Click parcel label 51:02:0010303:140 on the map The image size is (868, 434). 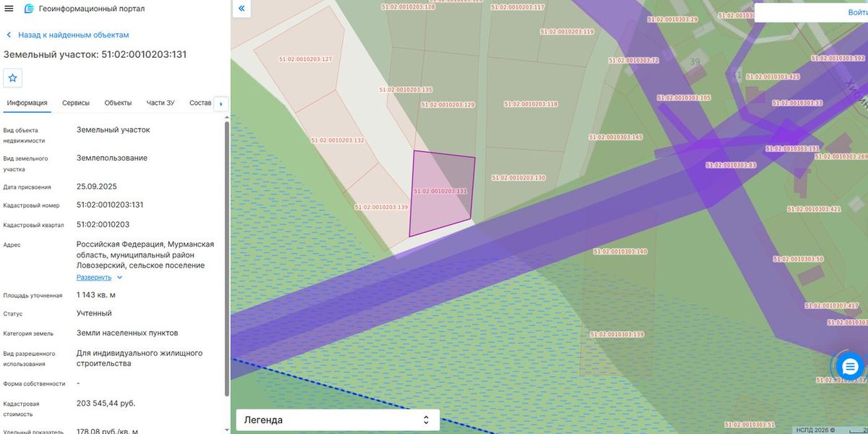pyautogui.click(x=620, y=252)
